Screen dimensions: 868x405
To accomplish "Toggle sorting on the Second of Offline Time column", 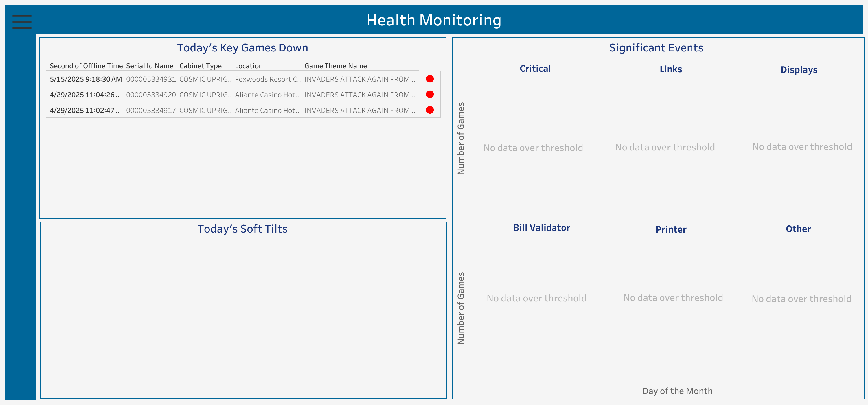I will pyautogui.click(x=86, y=66).
